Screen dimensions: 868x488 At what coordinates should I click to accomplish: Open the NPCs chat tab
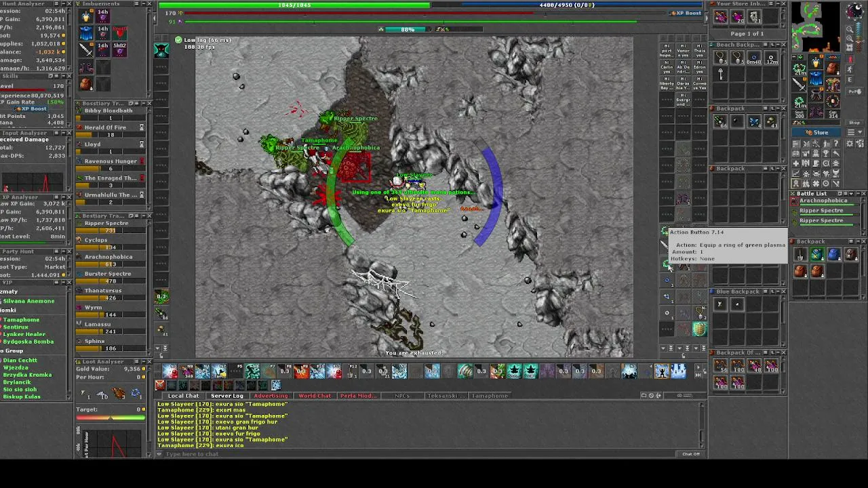click(x=402, y=396)
